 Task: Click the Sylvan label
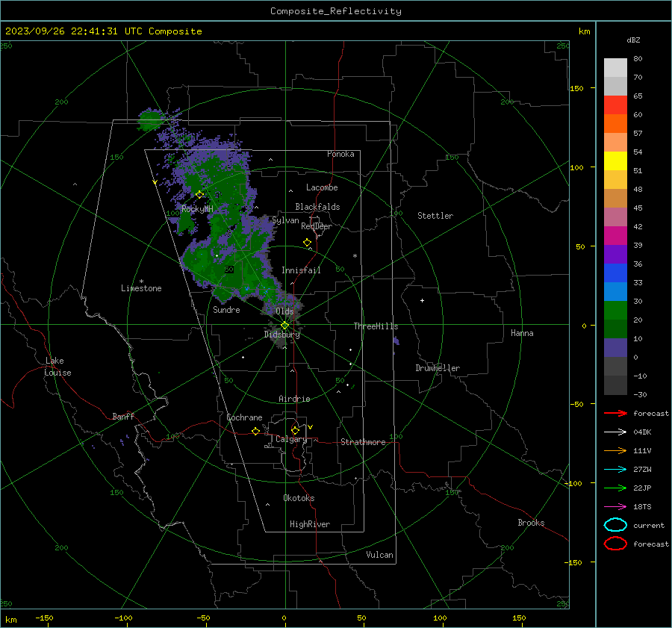(285, 220)
